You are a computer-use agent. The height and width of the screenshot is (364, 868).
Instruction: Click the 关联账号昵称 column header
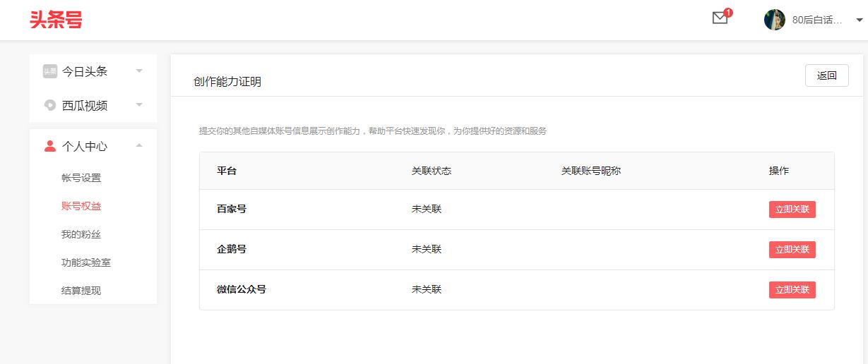(x=591, y=171)
